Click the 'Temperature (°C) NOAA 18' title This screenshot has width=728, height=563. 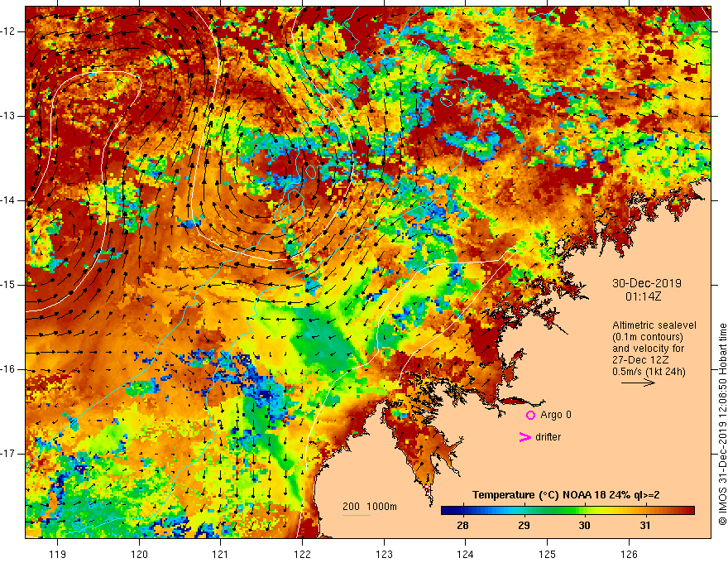point(539,495)
